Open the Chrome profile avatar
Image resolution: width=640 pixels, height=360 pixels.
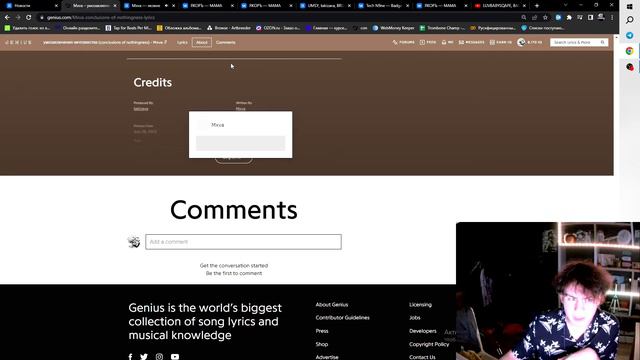tap(601, 17)
